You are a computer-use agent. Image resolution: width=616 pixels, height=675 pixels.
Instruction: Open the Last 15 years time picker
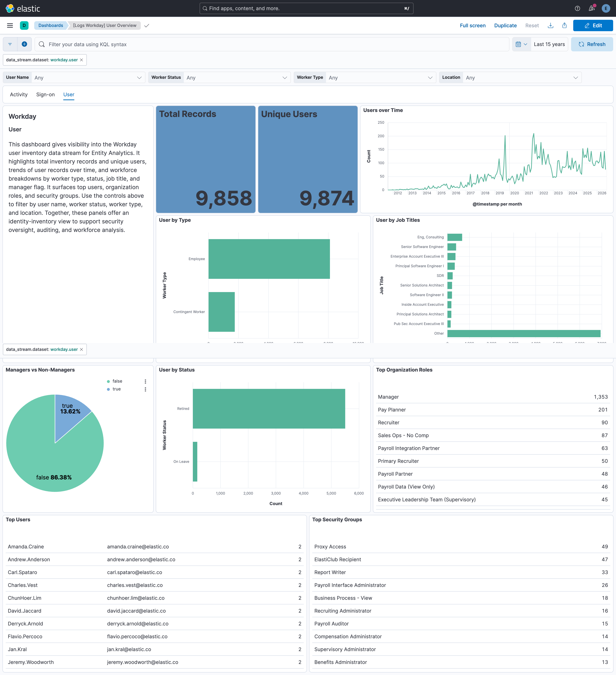pyautogui.click(x=549, y=44)
